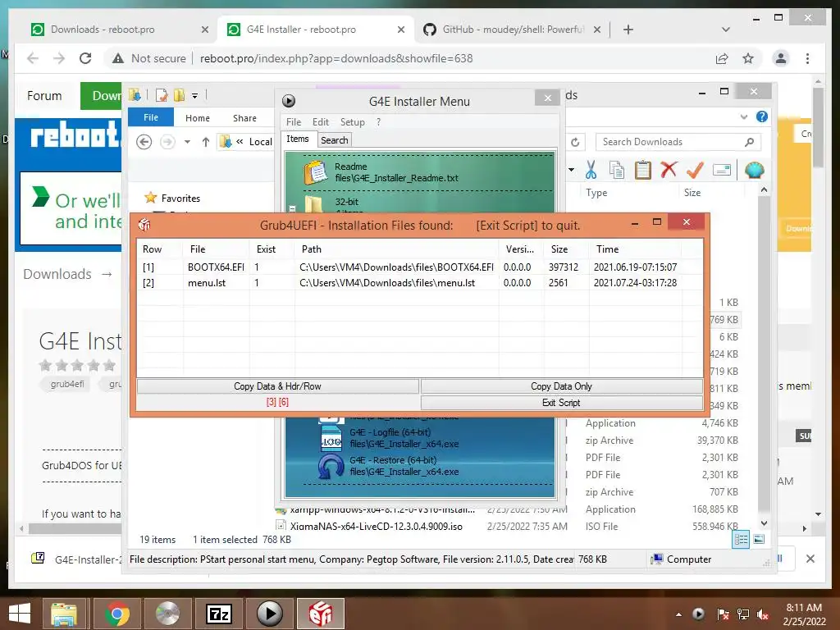840x630 pixels.
Task: Click the Copy Data Only button
Action: coord(561,386)
